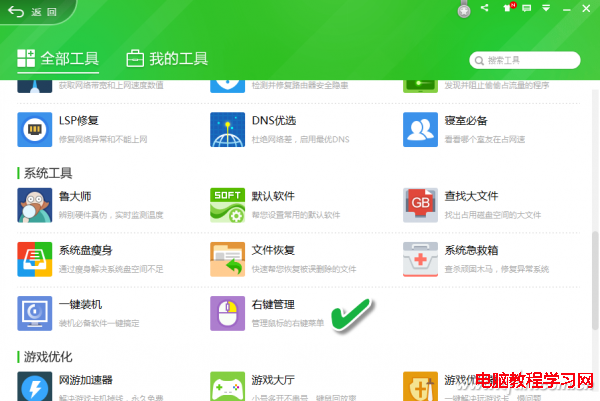
Task: Click the share icon in title bar
Action: click(x=484, y=8)
